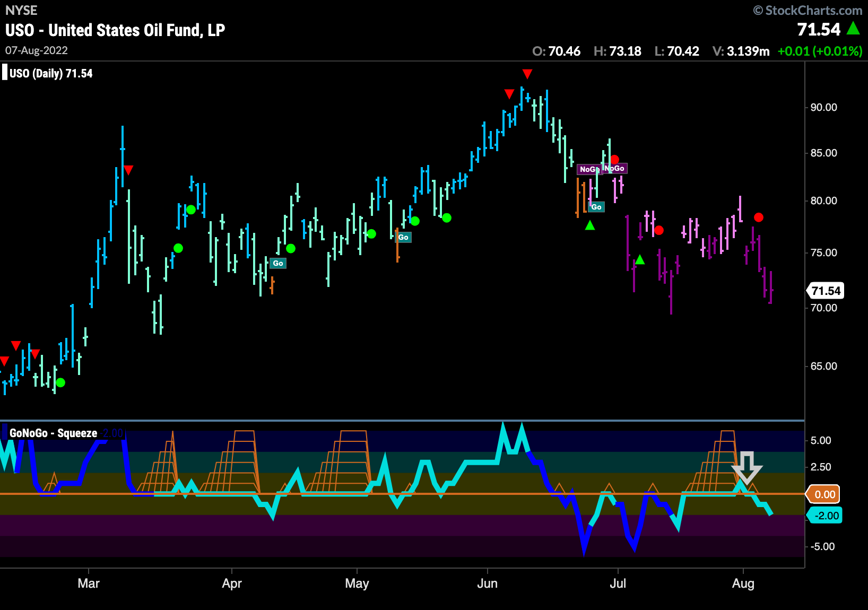Click the 71.54 current price tag on axis
This screenshot has height=610, width=868.
click(x=826, y=291)
